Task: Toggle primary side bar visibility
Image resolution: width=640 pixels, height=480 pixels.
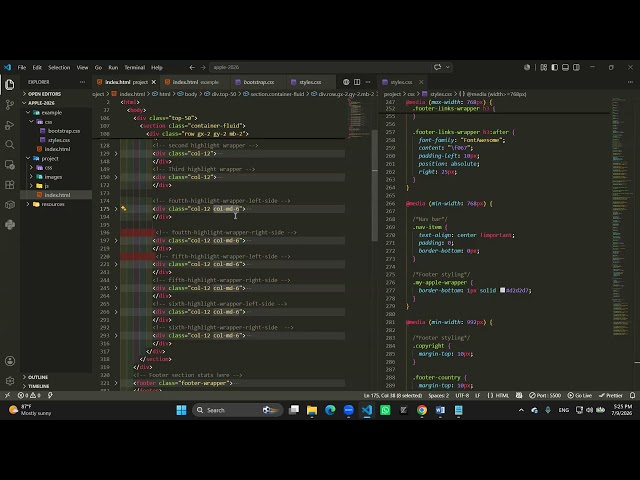Action: pyautogui.click(x=555, y=67)
